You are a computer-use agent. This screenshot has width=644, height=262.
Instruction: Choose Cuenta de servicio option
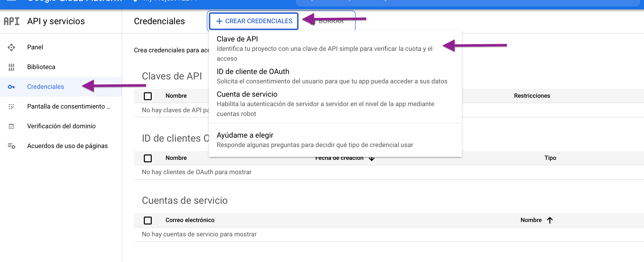(x=335, y=104)
